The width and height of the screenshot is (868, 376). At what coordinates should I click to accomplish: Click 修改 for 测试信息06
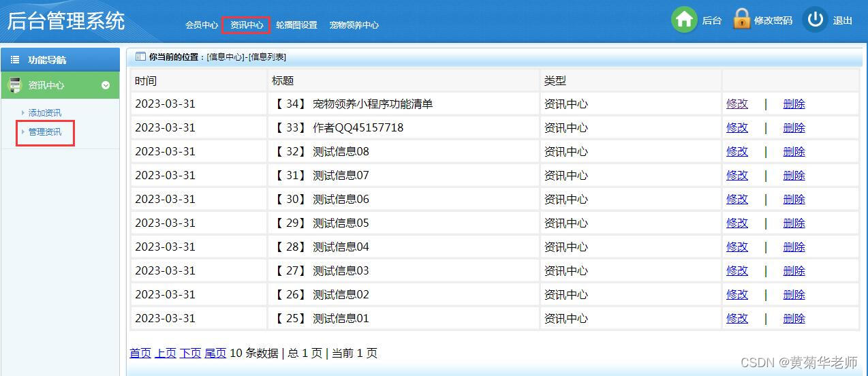pyautogui.click(x=737, y=199)
